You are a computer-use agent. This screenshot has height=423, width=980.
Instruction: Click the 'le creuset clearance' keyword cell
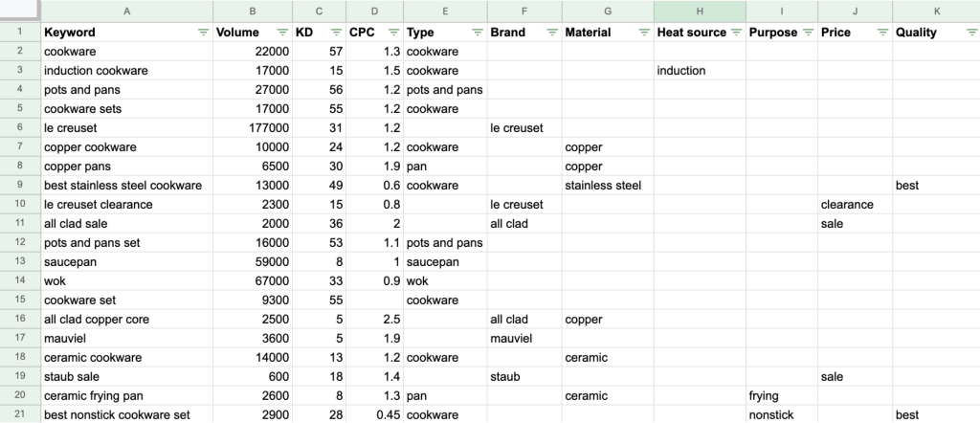pos(99,205)
